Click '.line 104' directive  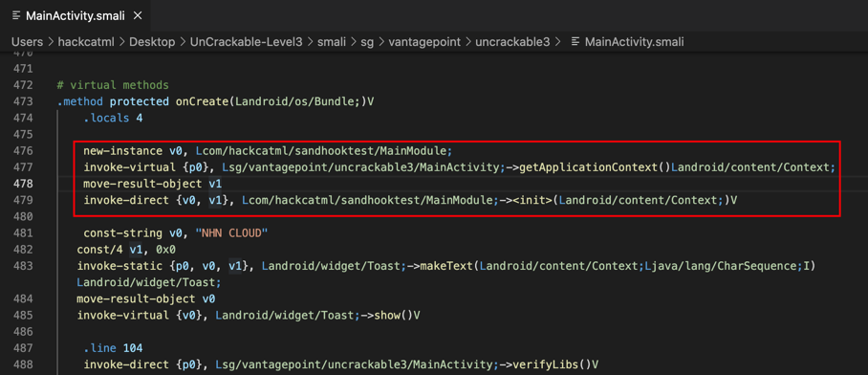[x=113, y=348]
